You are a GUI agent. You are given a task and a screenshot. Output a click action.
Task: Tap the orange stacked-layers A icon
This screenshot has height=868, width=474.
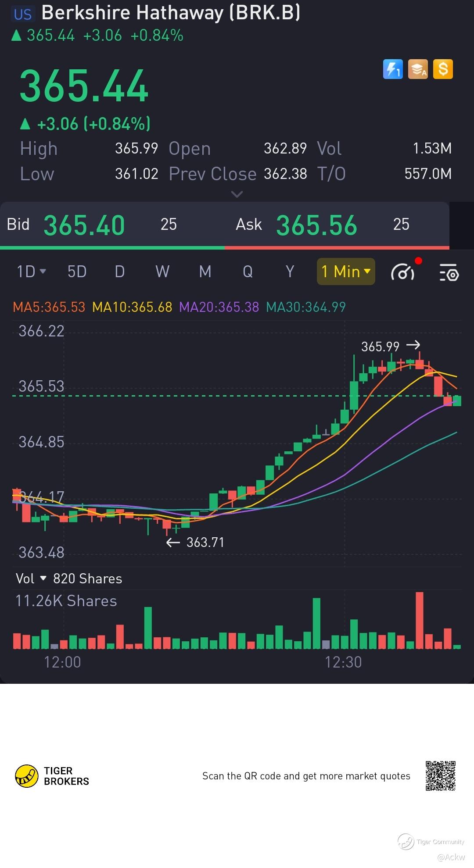click(x=418, y=69)
